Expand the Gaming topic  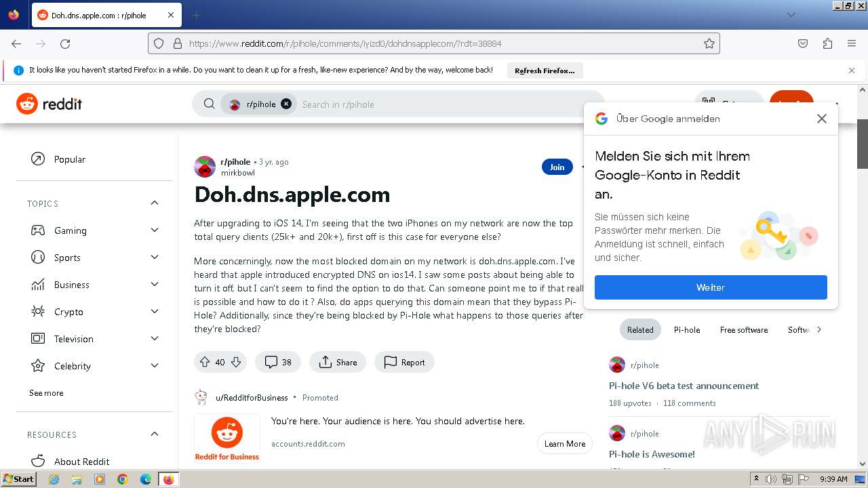click(x=155, y=230)
